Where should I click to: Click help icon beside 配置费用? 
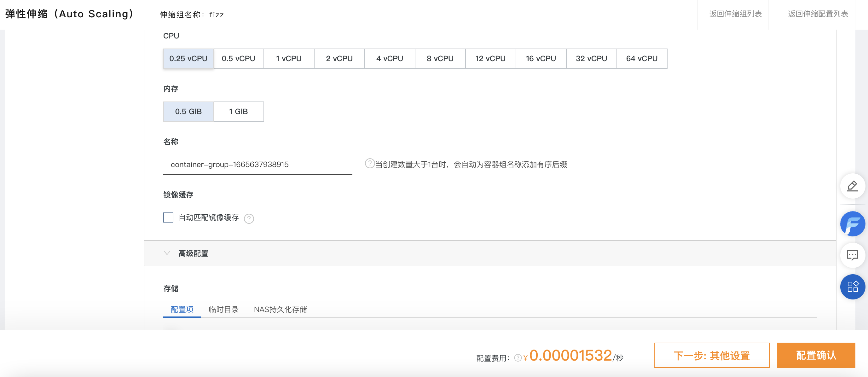(x=518, y=358)
